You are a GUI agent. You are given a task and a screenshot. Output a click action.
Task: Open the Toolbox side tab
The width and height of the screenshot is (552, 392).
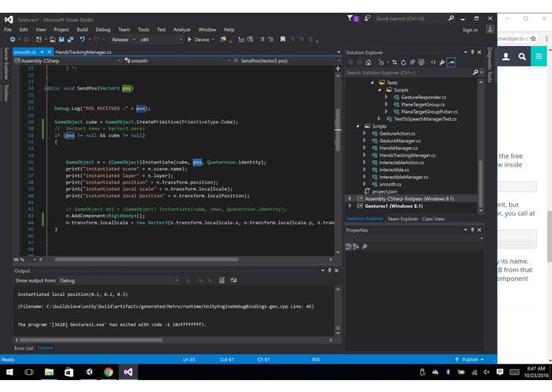tap(6, 93)
